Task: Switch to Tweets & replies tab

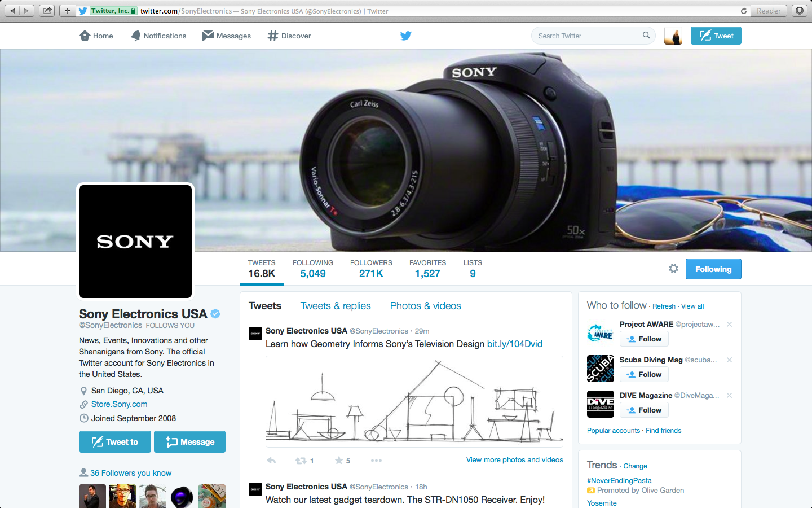Action: pos(336,306)
